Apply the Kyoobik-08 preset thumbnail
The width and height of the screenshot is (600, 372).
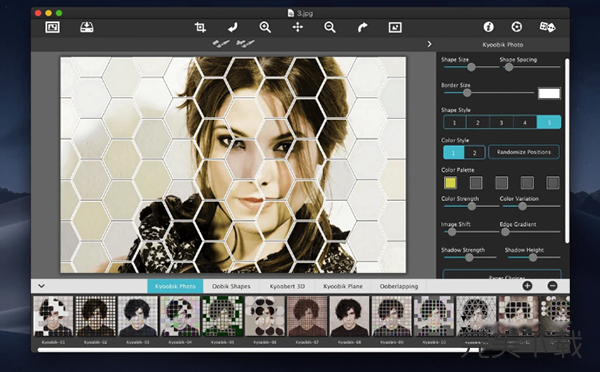point(349,316)
